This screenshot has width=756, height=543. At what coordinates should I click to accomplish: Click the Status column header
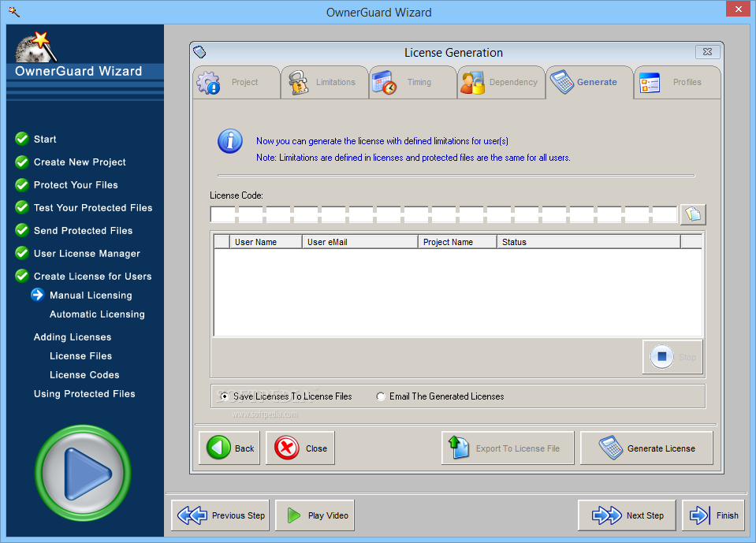589,242
